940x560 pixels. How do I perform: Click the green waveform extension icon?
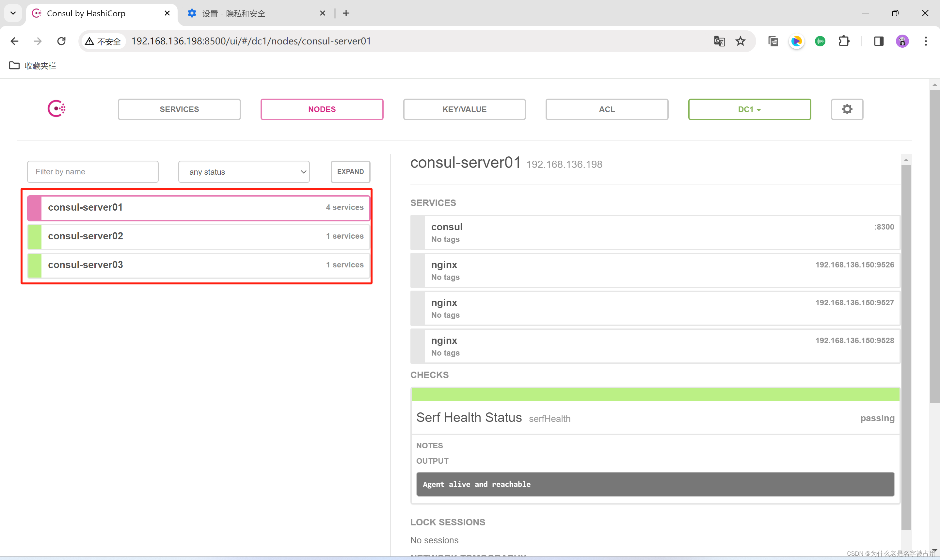[x=820, y=41]
